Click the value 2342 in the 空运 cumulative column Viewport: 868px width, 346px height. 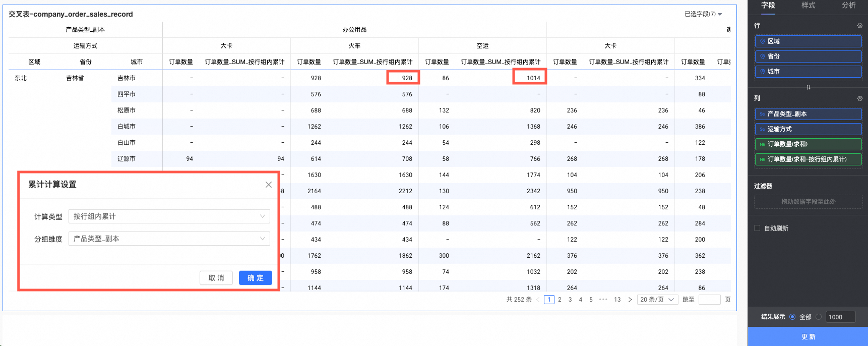[533, 191]
